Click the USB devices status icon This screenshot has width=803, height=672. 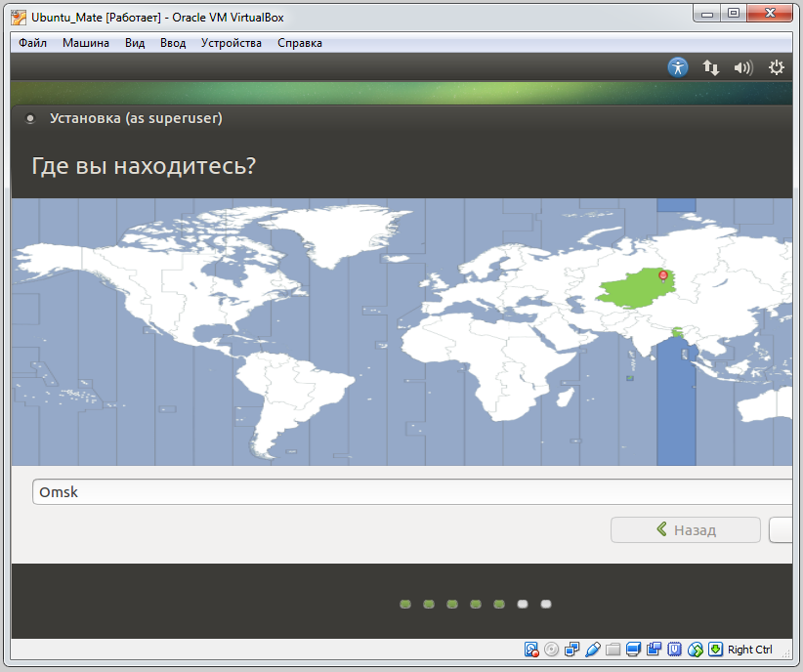click(593, 650)
